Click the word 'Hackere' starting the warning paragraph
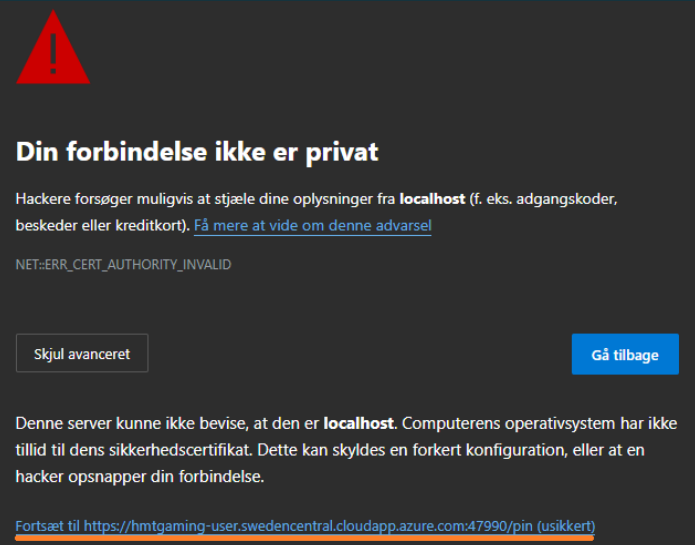This screenshot has width=695, height=545. tap(43, 199)
